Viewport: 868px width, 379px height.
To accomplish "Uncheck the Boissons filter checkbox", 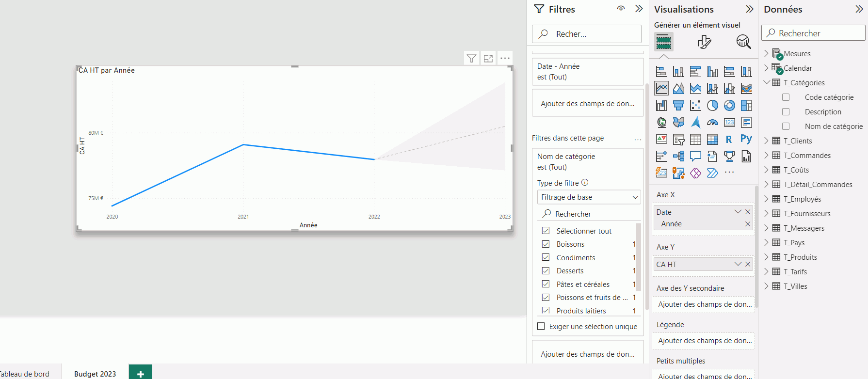I will pos(546,244).
